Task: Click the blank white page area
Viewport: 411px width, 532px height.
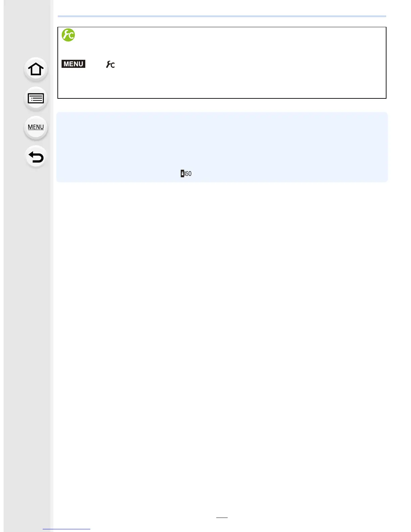Action: click(222, 336)
